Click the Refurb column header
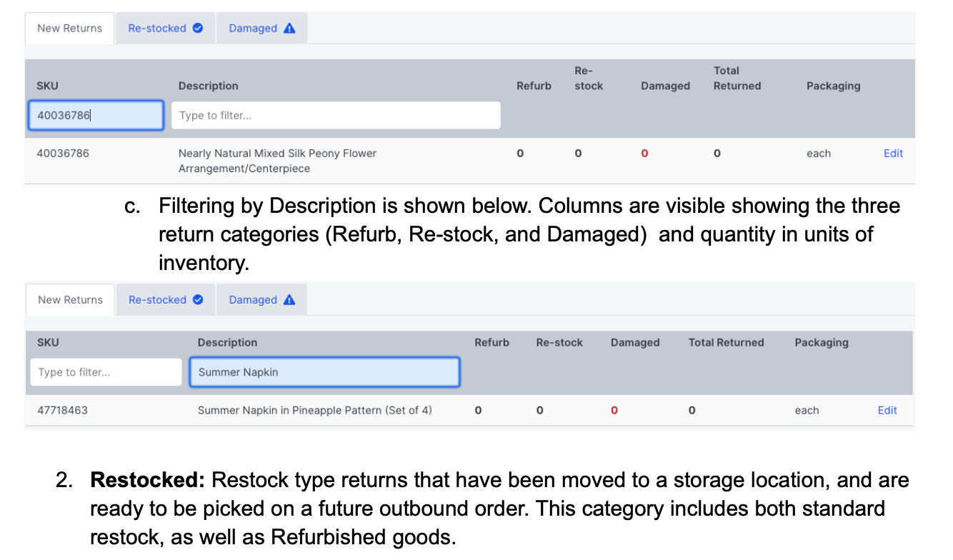The width and height of the screenshot is (953, 560). (x=534, y=85)
